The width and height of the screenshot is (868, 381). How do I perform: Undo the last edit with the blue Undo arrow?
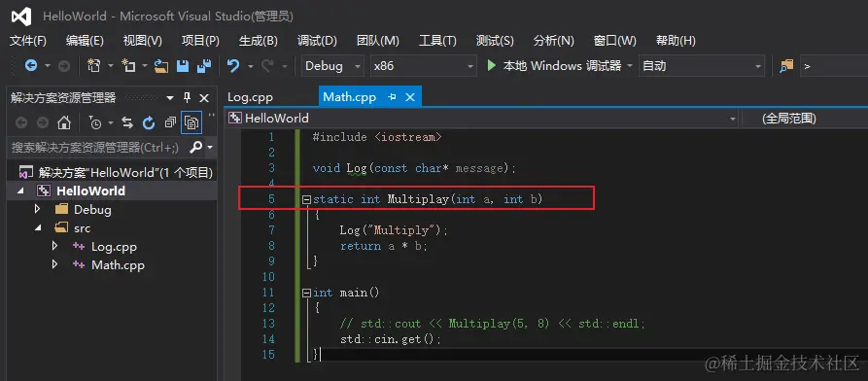click(x=233, y=66)
